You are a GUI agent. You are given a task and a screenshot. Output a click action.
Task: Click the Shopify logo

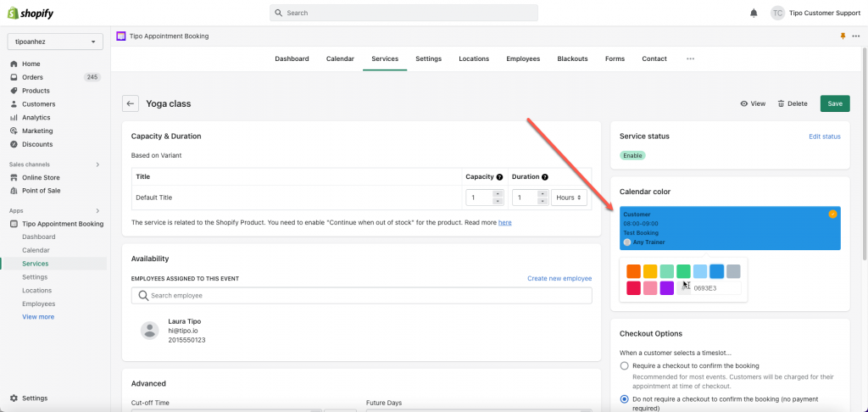coord(31,14)
